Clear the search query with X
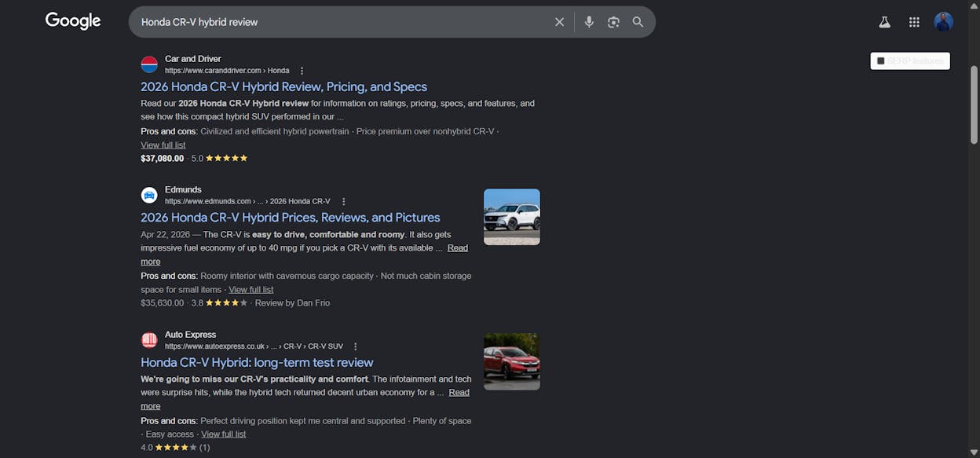The image size is (980, 458). (559, 22)
